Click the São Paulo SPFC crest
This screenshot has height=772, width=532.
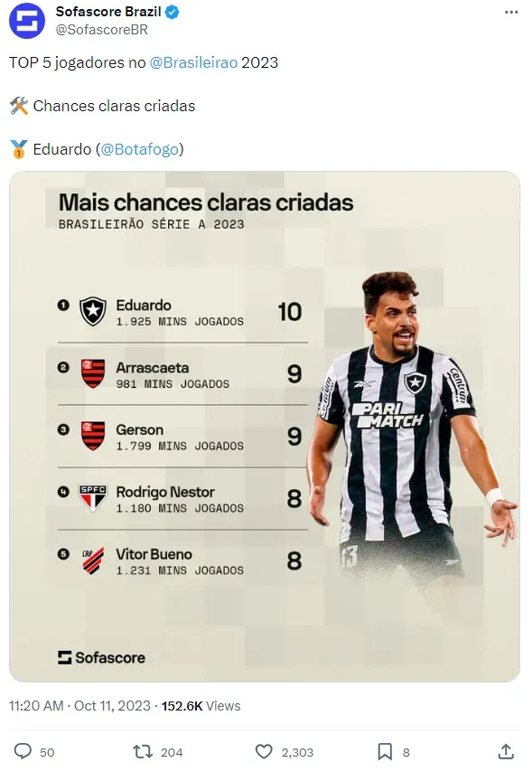point(93,498)
